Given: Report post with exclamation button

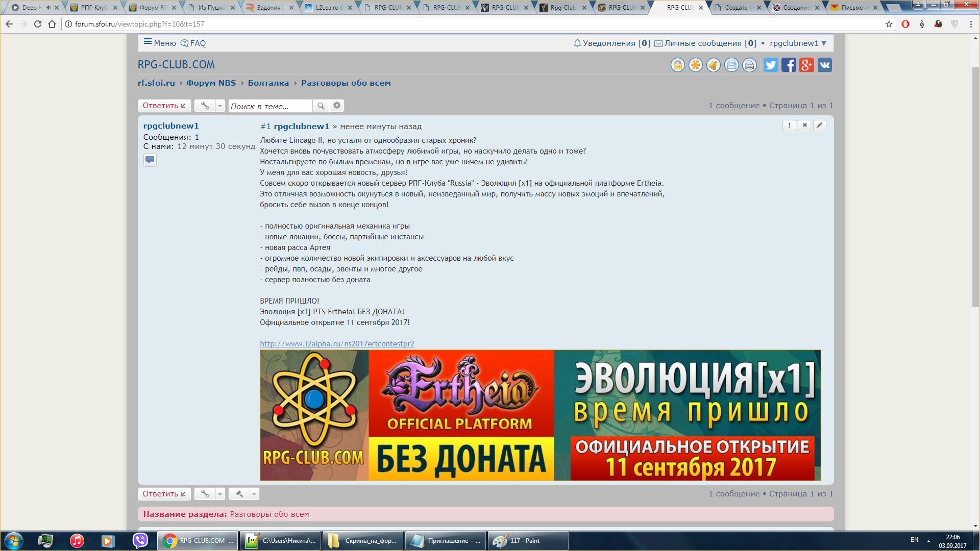Looking at the screenshot, I should tap(789, 126).
